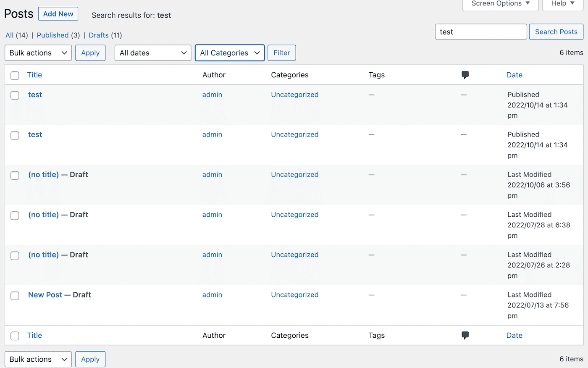Tick the checkbox for the first test post

[x=15, y=95]
